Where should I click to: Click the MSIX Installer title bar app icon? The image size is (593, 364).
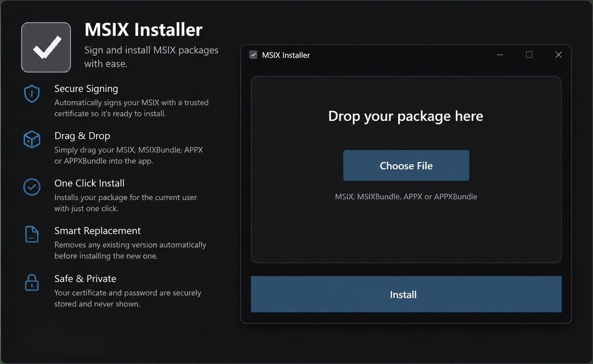pyautogui.click(x=253, y=55)
